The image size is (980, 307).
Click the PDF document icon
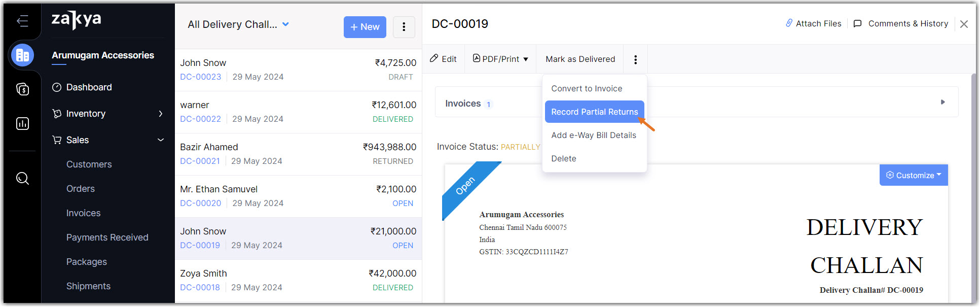[x=477, y=58]
